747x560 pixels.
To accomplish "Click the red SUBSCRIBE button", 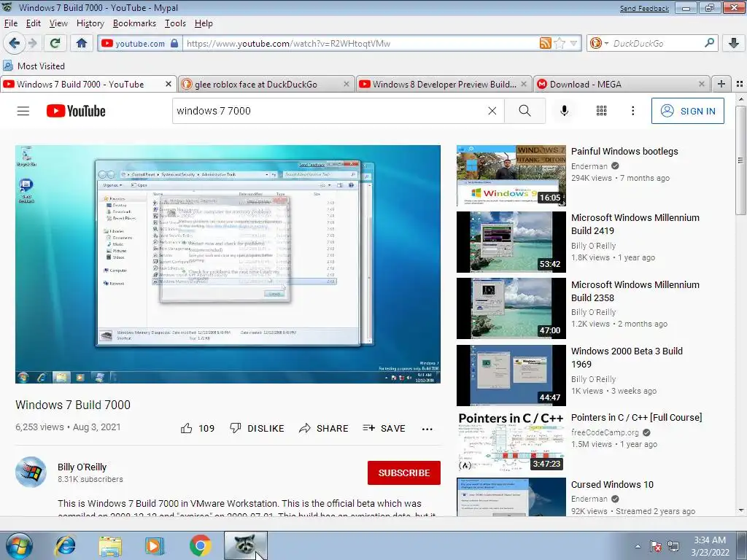I will [404, 472].
